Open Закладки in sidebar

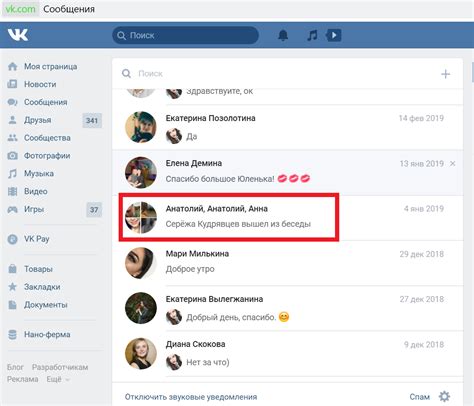point(42,287)
